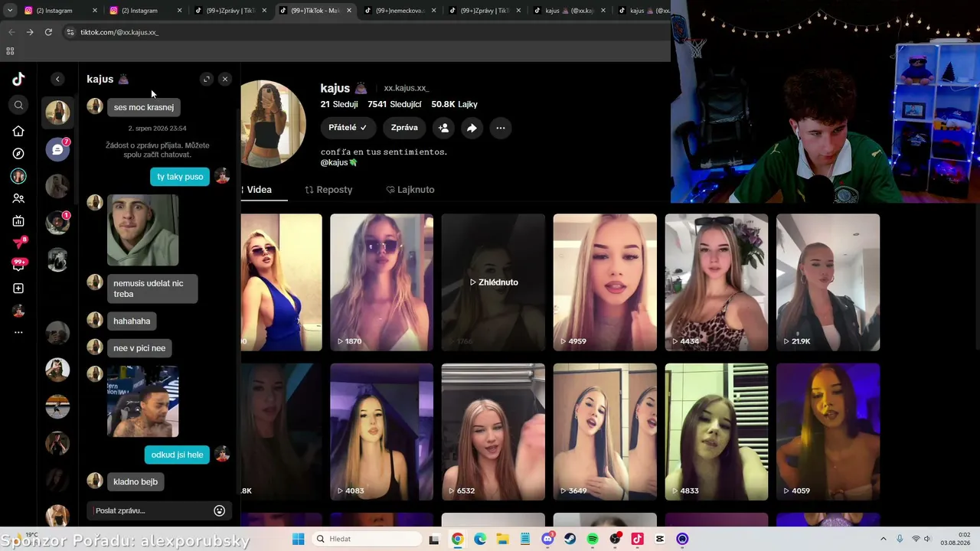Open Steam from the taskbar
980x551 pixels.
[570, 539]
